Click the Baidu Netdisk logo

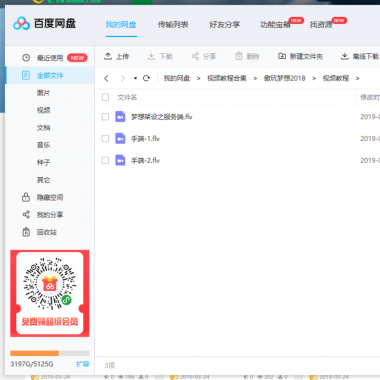pyautogui.click(x=44, y=24)
